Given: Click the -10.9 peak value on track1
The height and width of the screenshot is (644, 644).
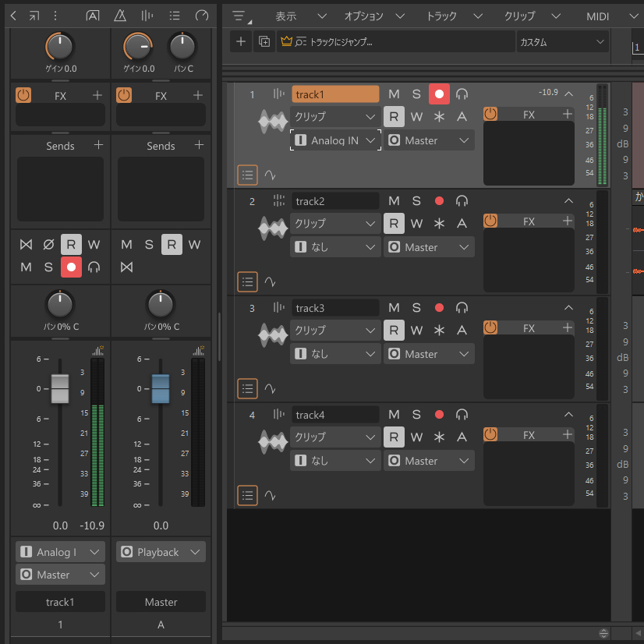Looking at the screenshot, I should point(548,93).
